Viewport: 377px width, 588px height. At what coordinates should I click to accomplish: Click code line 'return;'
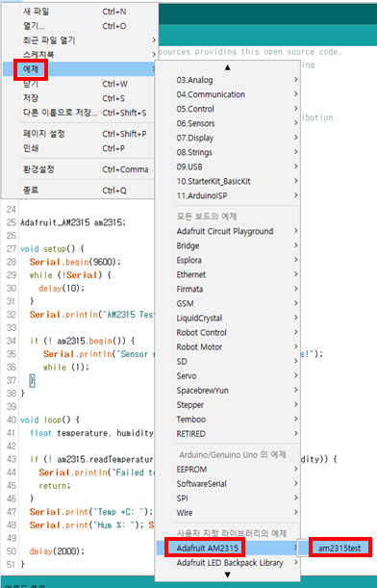tap(55, 486)
